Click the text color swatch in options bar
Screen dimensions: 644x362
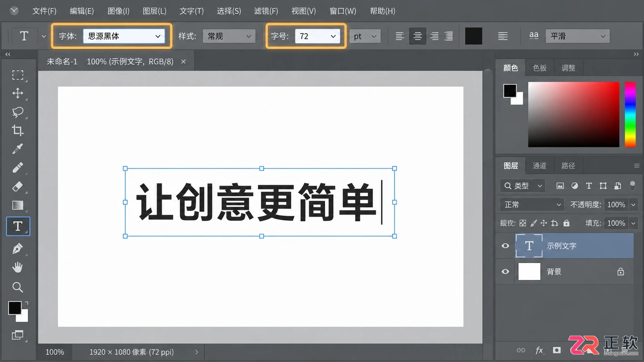(474, 36)
